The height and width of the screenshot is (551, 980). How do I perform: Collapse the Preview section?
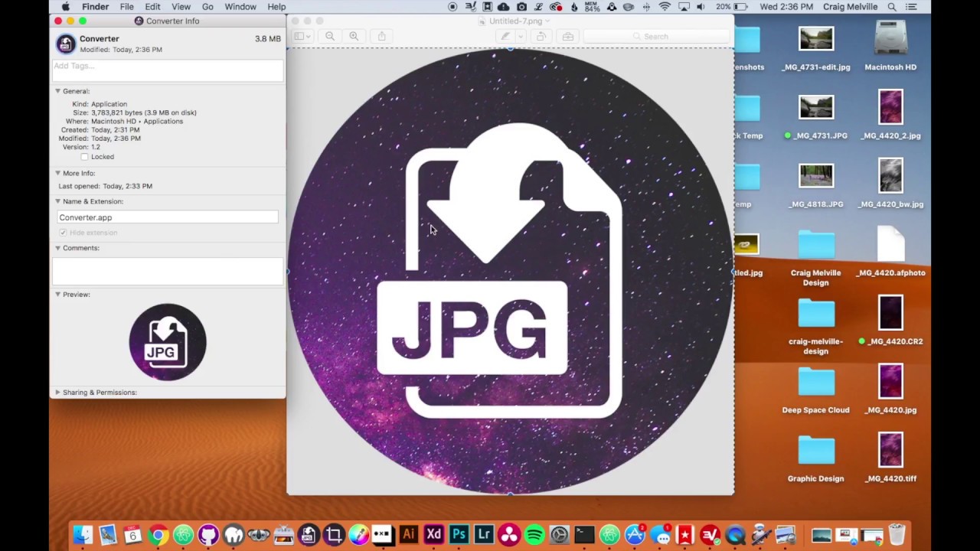point(57,295)
